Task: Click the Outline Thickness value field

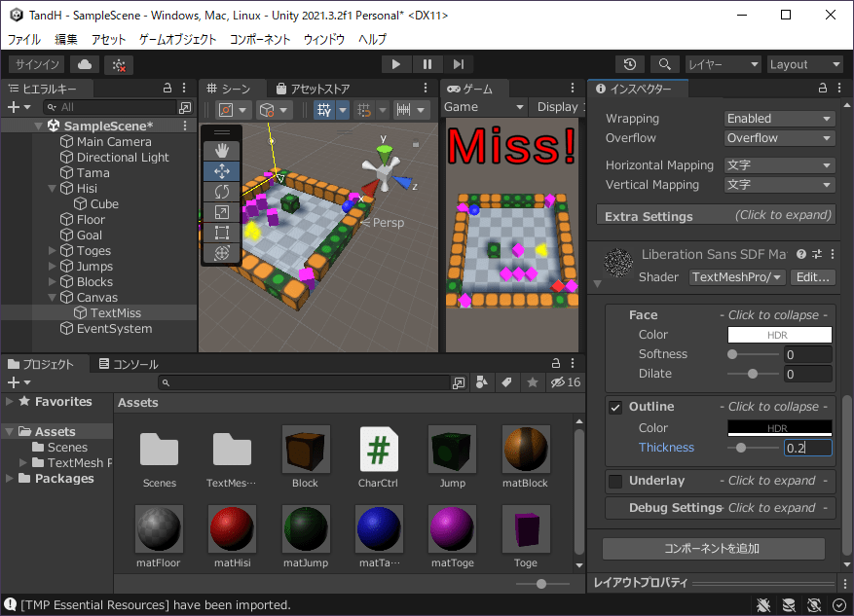Action: 807,448
